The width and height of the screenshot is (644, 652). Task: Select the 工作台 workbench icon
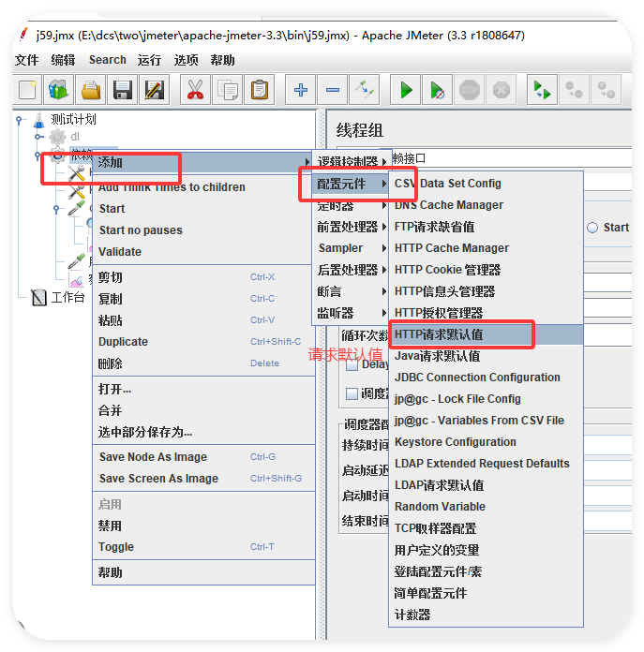[x=39, y=297]
